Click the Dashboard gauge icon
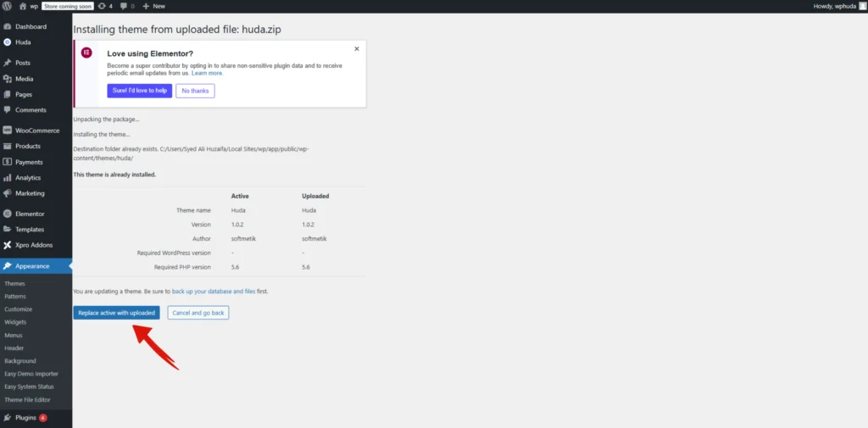Image resolution: width=868 pixels, height=428 pixels. 7,26
